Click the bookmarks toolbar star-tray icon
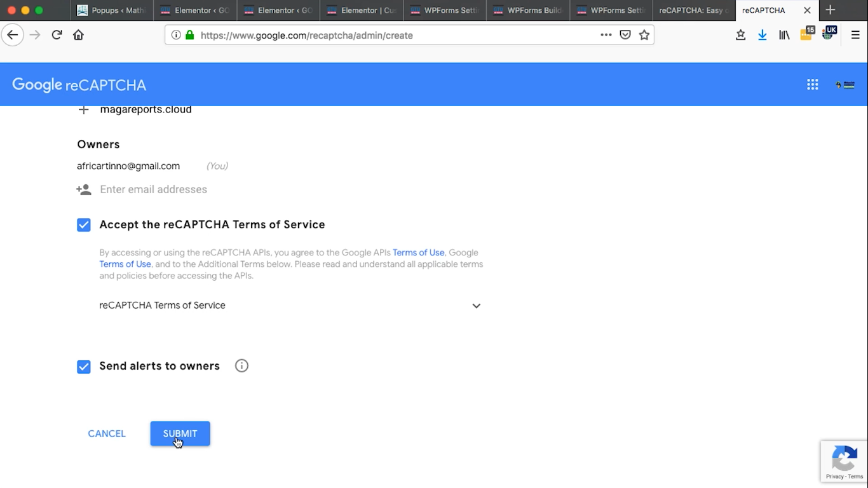Image resolution: width=868 pixels, height=488 pixels. [x=740, y=35]
